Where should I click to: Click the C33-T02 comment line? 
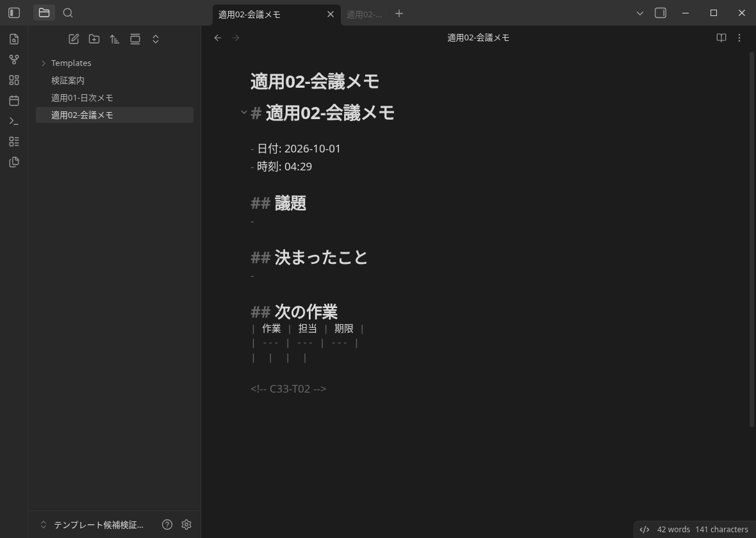(288, 389)
